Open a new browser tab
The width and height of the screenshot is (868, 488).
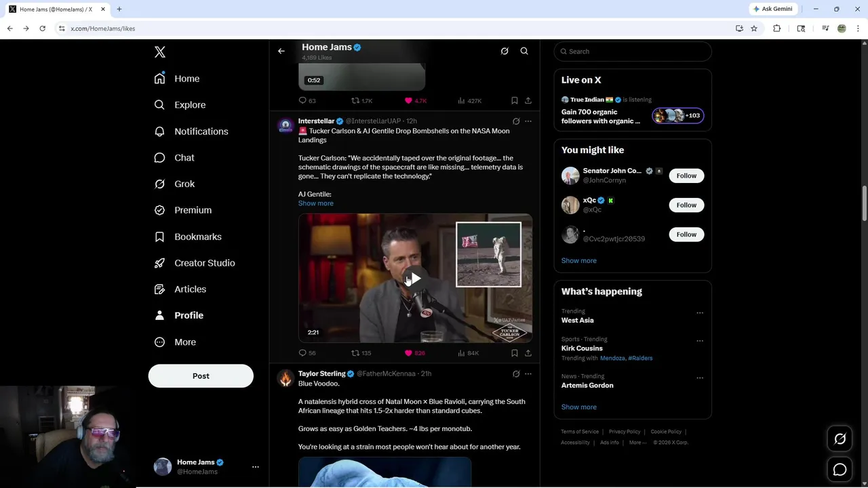pyautogui.click(x=119, y=9)
